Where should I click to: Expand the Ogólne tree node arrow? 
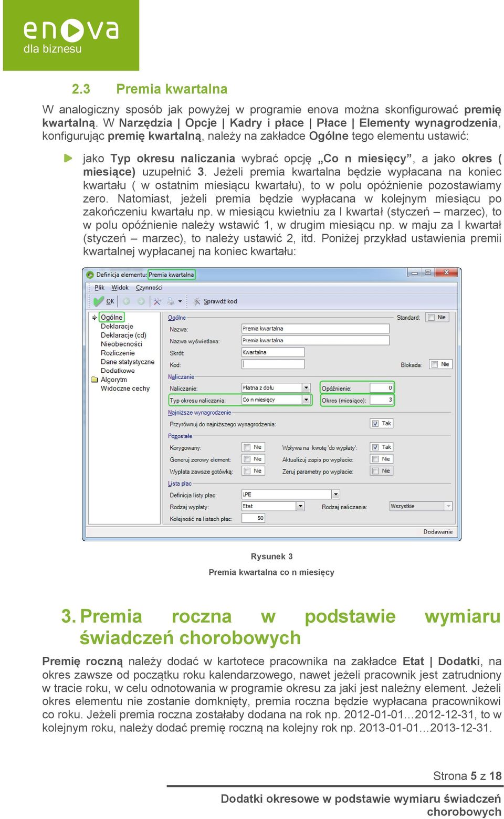click(94, 318)
